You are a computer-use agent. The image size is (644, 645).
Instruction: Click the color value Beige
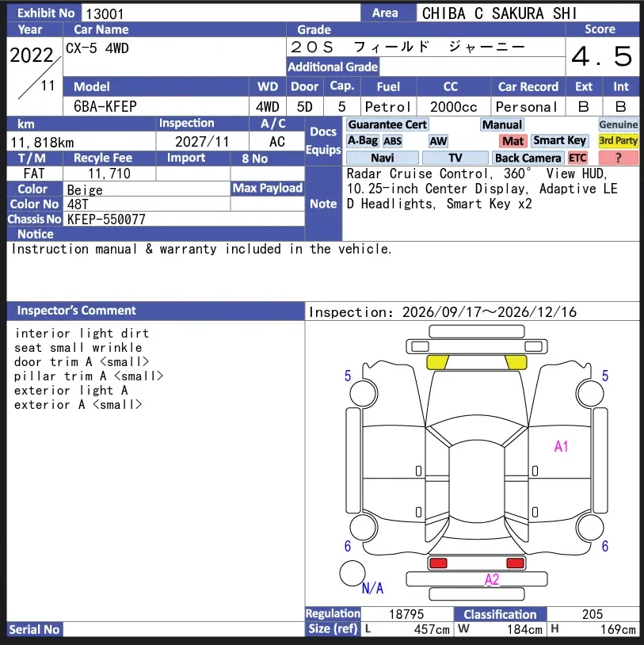[85, 189]
